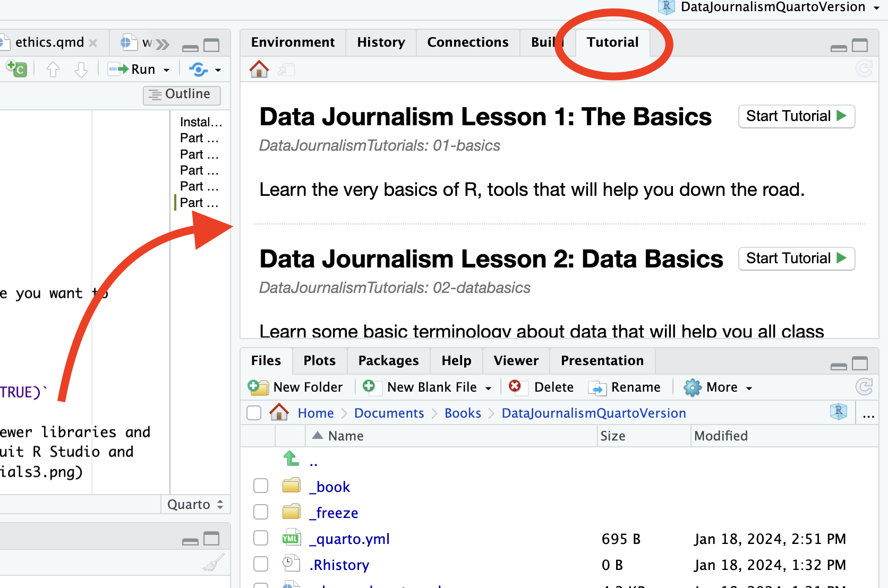Viewport: 888px width, 588px height.
Task: Maximize the Tutorial pane
Action: coord(860,46)
